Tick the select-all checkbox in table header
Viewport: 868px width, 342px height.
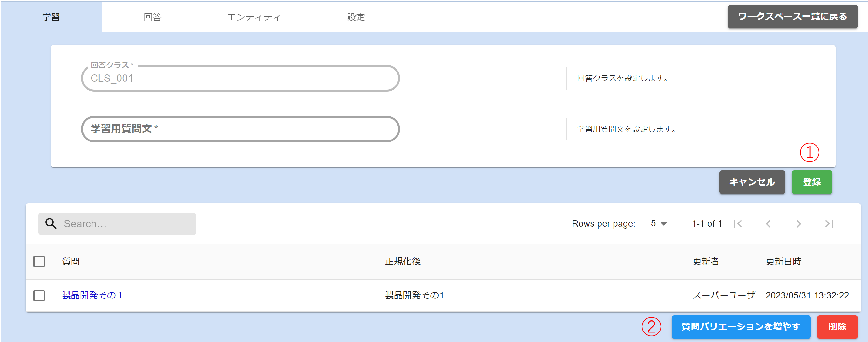point(39,262)
